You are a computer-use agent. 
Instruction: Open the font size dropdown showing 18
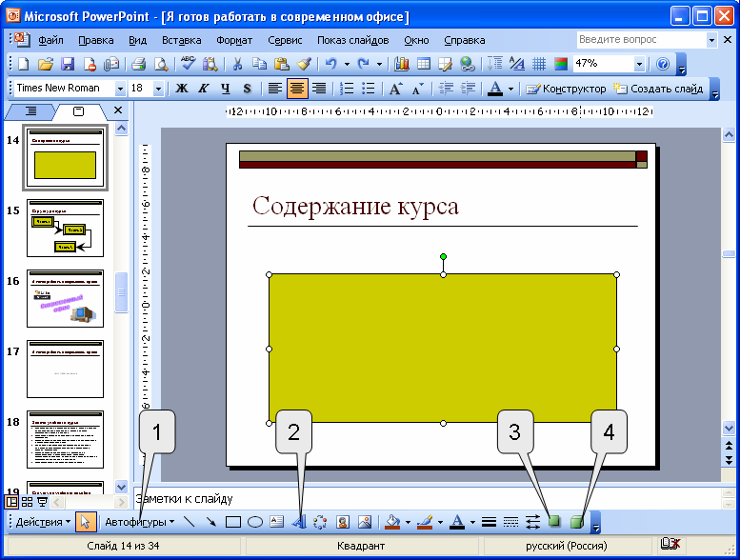[158, 89]
